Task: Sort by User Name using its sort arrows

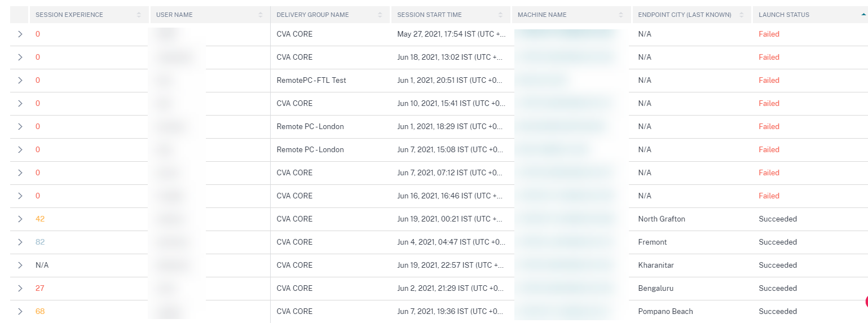Action: (x=260, y=15)
